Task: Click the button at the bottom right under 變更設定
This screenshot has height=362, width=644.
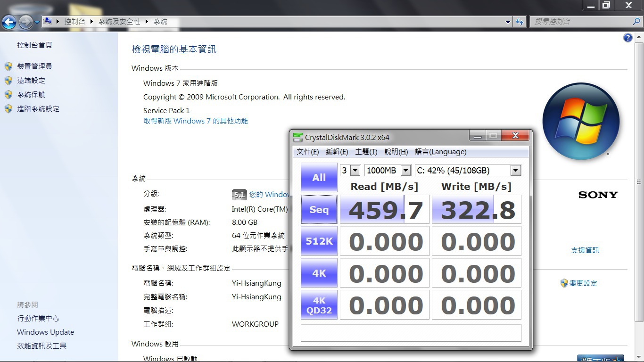Action: coord(601,359)
